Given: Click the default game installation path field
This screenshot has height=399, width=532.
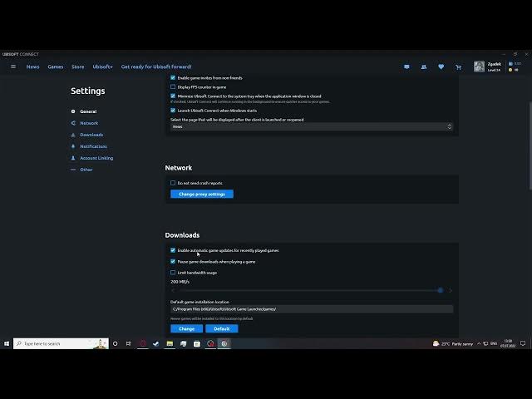Looking at the screenshot, I should click(x=312, y=309).
